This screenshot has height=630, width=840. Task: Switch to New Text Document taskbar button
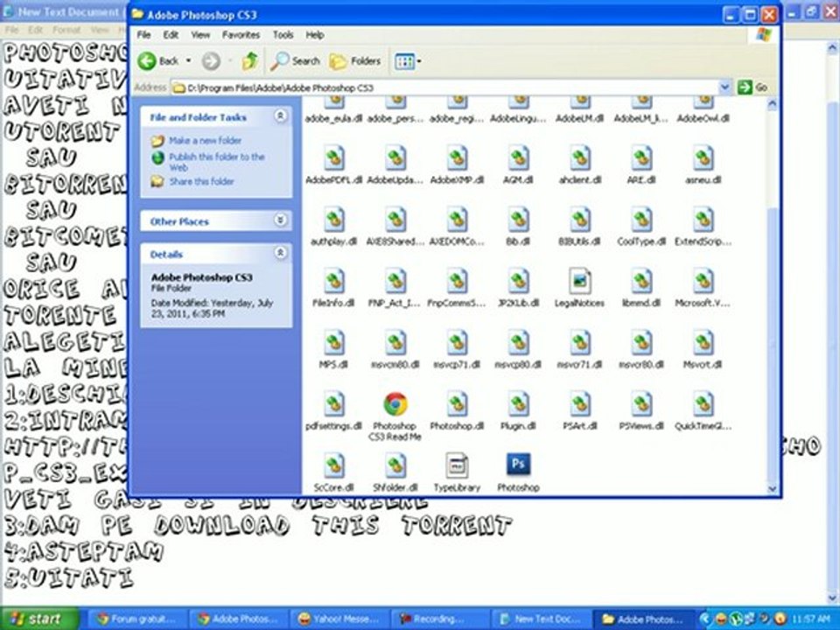click(x=541, y=619)
